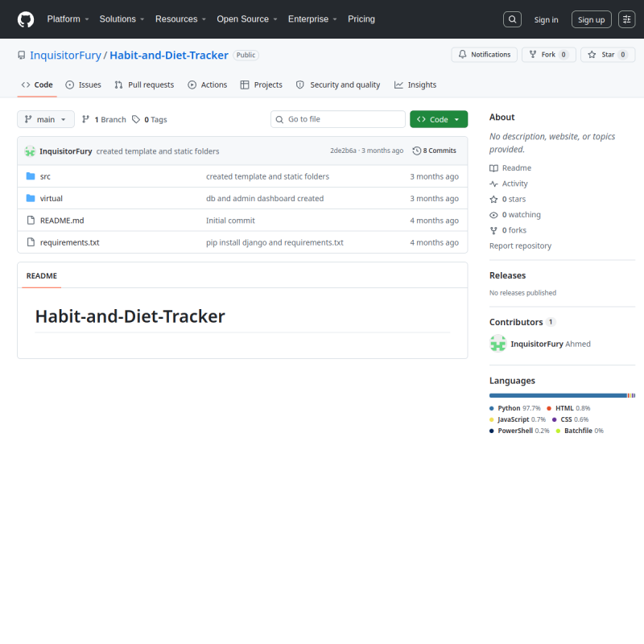Click the HTML language color dot
Image resolution: width=644 pixels, height=644 pixels.
pyautogui.click(x=549, y=409)
